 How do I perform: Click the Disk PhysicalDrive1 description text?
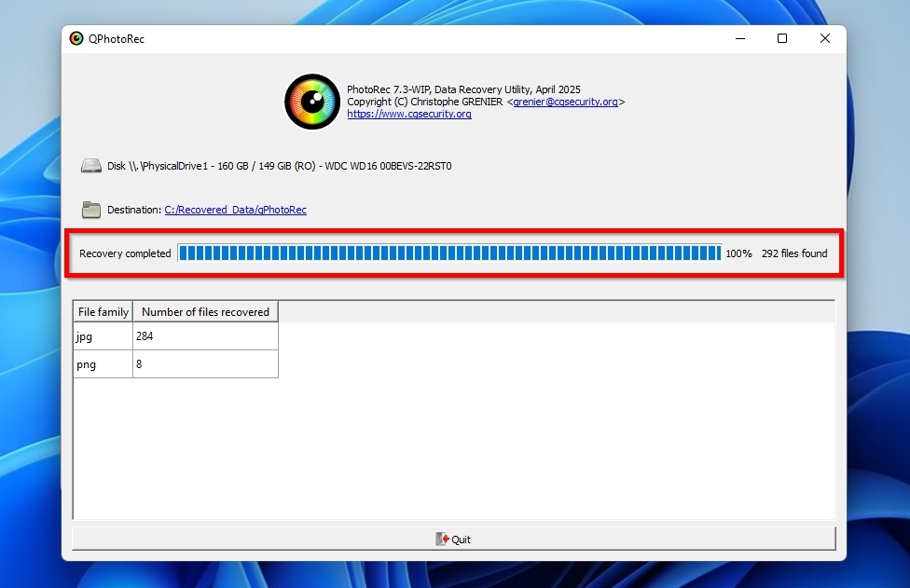click(x=279, y=166)
